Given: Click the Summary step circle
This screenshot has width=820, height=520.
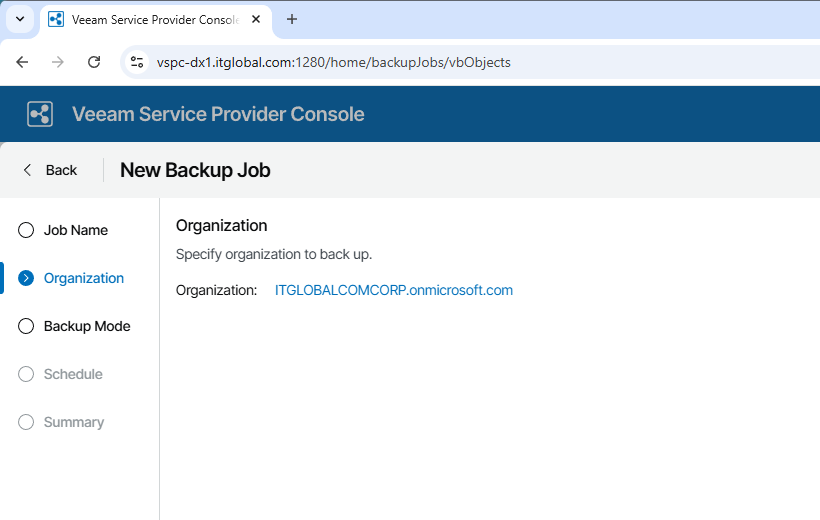Looking at the screenshot, I should (26, 422).
